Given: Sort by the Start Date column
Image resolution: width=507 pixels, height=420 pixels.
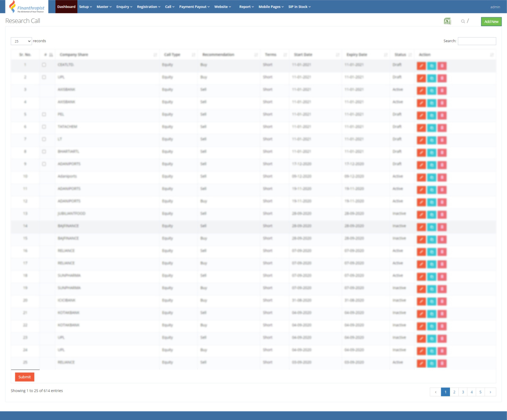Looking at the screenshot, I should tap(315, 54).
